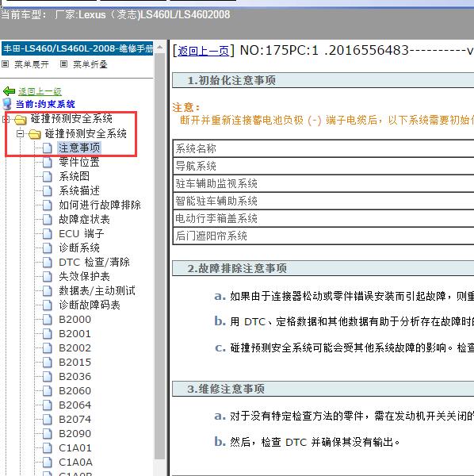Go back via 返回上一级 link
This screenshot has height=476, width=474.
point(40,91)
